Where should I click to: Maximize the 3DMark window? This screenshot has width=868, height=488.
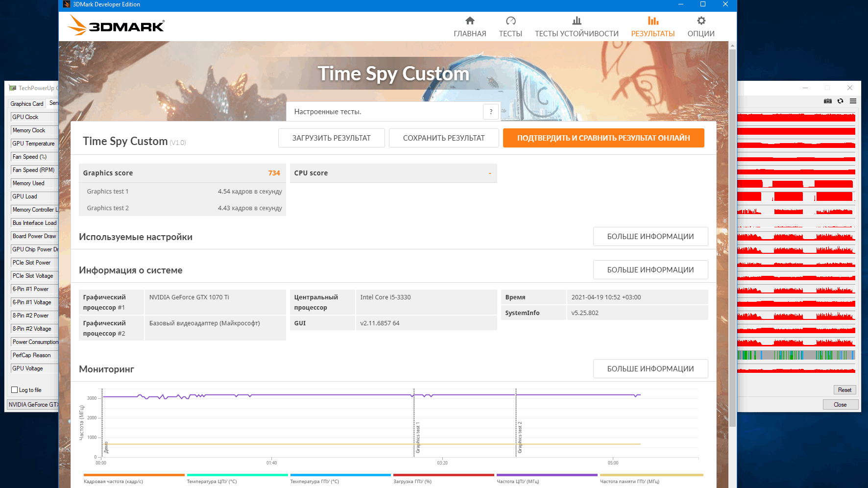[x=703, y=4]
